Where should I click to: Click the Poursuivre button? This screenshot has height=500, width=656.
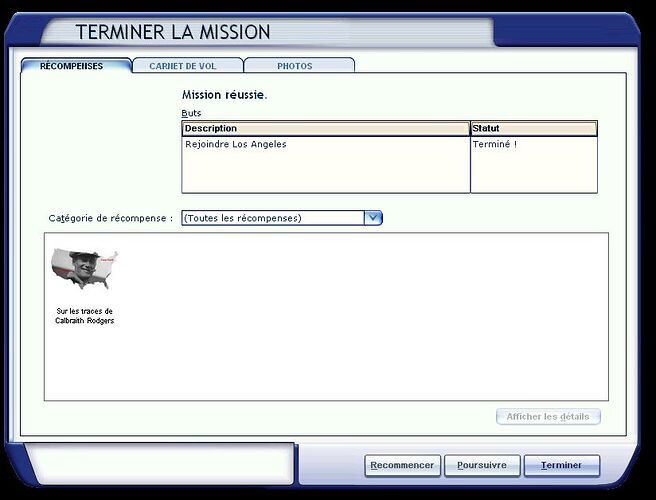click(x=482, y=465)
